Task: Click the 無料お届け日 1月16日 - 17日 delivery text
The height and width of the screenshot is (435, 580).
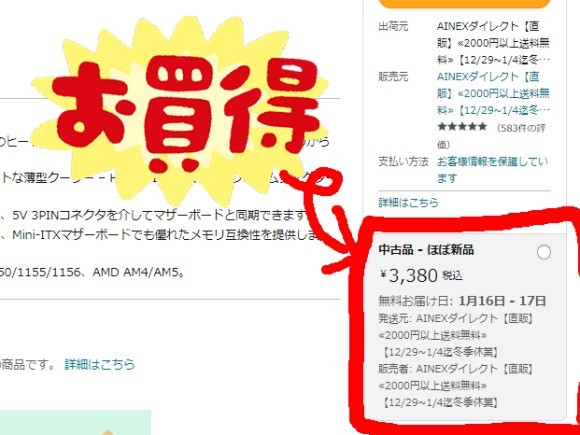Action: tap(462, 301)
